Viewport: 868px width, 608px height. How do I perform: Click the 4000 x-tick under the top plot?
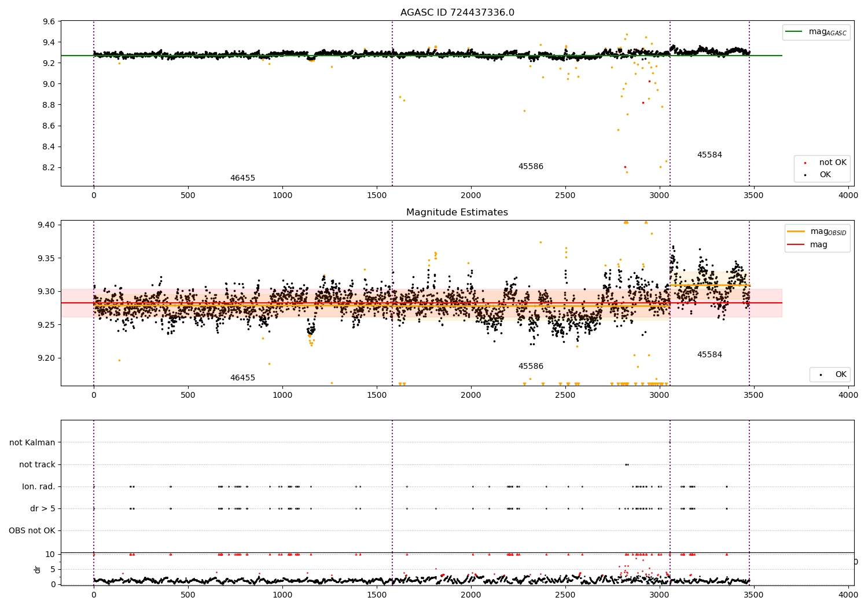point(848,196)
